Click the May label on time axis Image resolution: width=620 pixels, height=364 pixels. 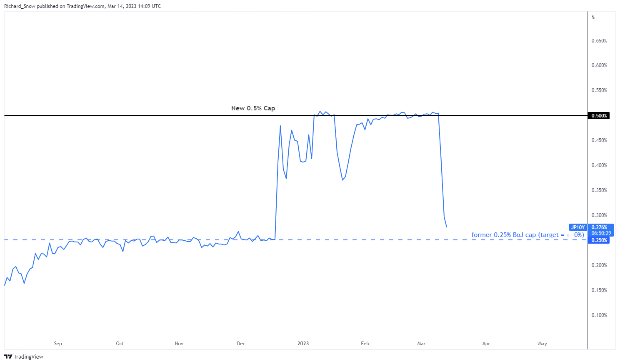542,344
